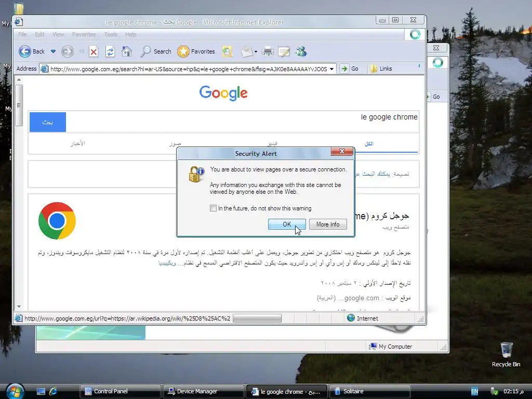Click the scrollbar up arrow
This screenshot has width=532, height=399.
point(19,79)
